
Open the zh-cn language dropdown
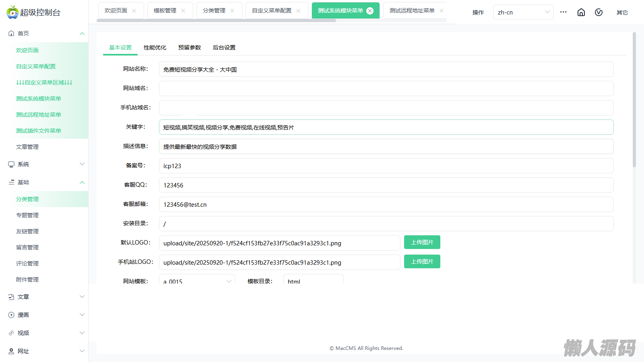pos(523,12)
